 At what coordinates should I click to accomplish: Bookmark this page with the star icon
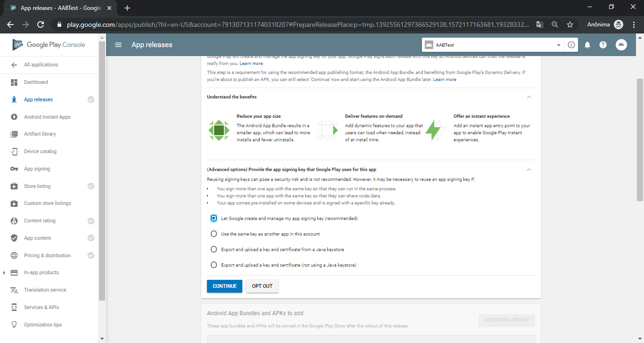[570, 24]
